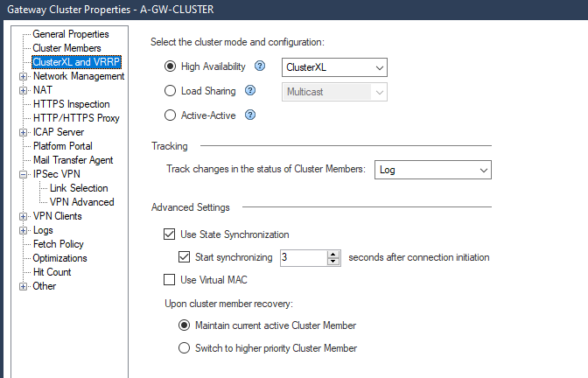This screenshot has width=588, height=378.
Task: Select the Load Sharing radio button
Action: pos(170,90)
